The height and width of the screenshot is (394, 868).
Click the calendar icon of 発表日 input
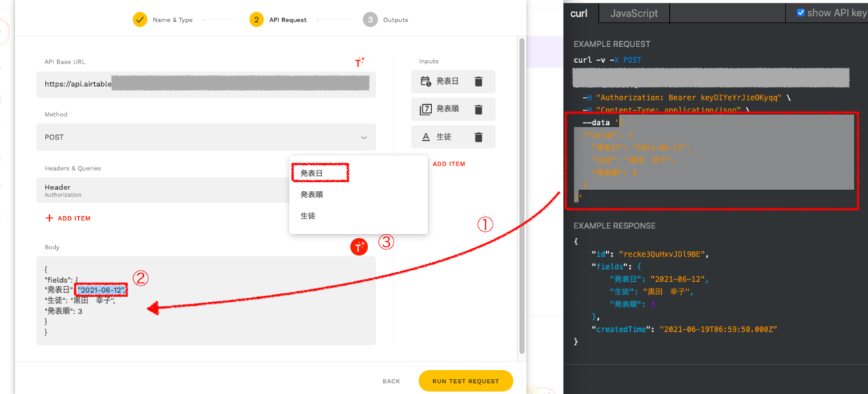click(x=425, y=82)
